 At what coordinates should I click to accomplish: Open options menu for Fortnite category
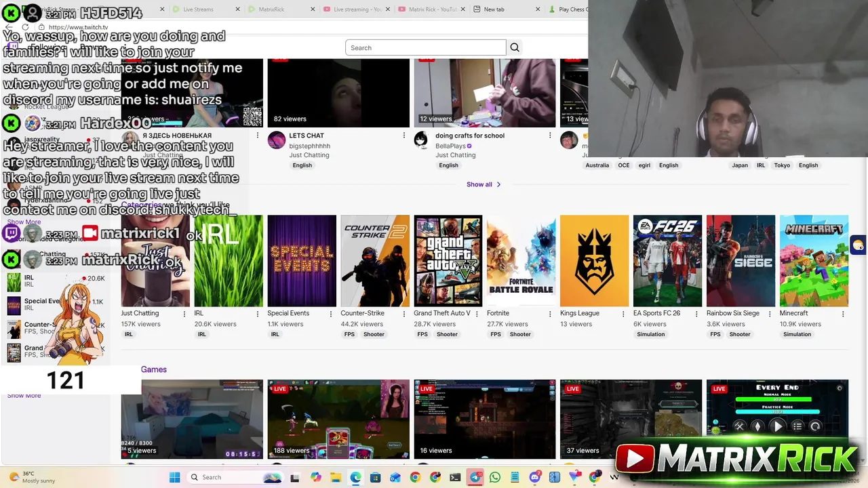[x=550, y=314]
